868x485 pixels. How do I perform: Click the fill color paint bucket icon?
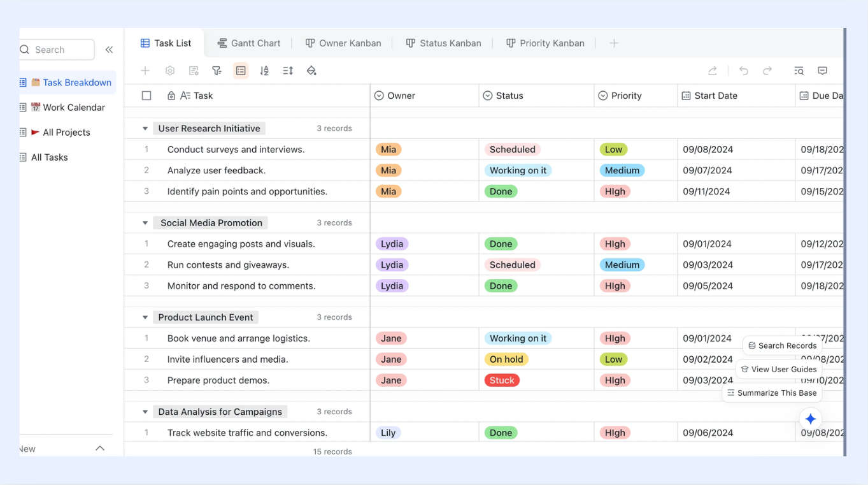(311, 71)
